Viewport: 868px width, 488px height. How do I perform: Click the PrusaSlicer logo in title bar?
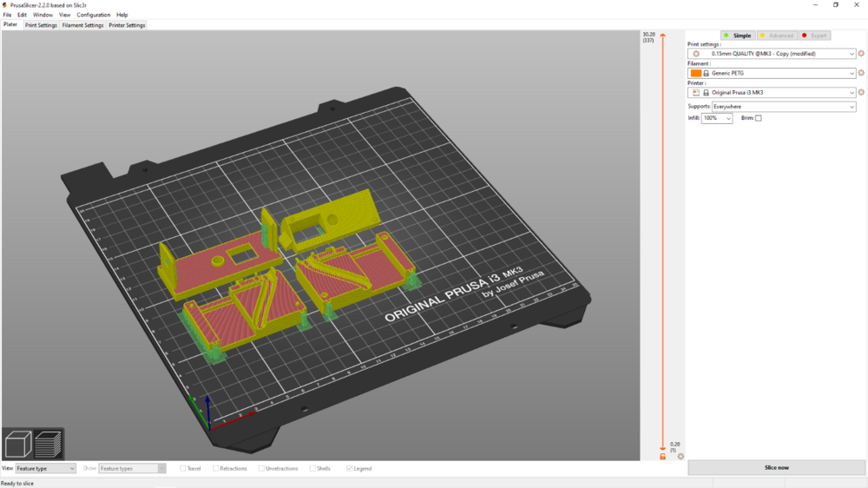pos(4,4)
